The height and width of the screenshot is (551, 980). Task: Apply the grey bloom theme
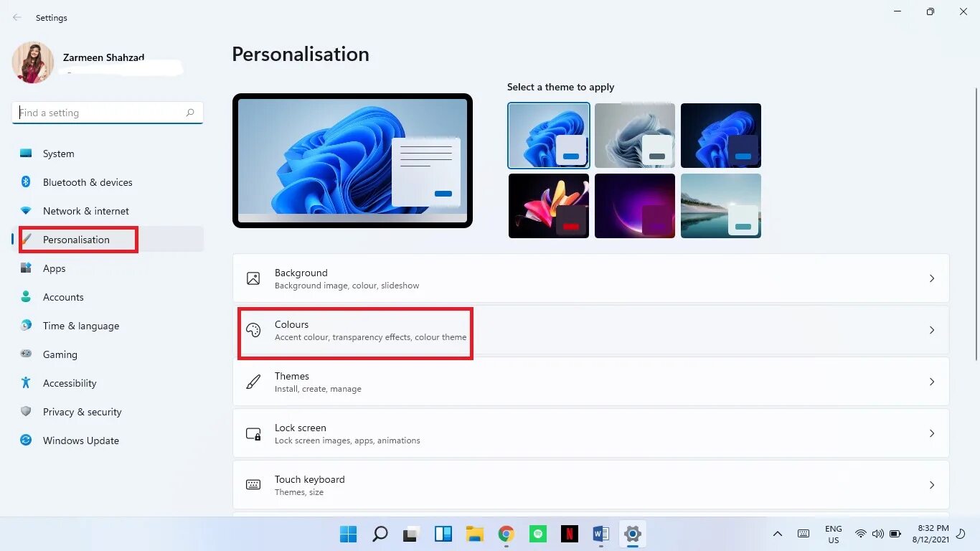(x=635, y=136)
